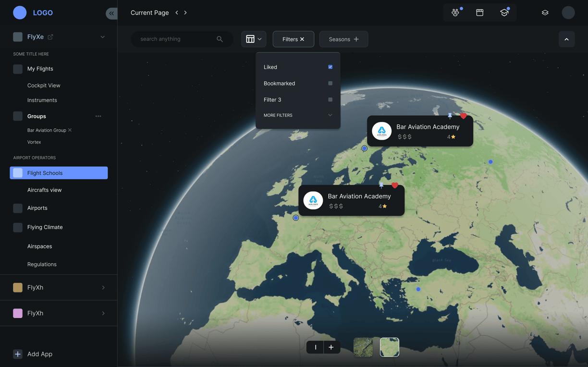The width and height of the screenshot is (588, 367).
Task: Click the FlyXe app name
Action: [x=36, y=37]
